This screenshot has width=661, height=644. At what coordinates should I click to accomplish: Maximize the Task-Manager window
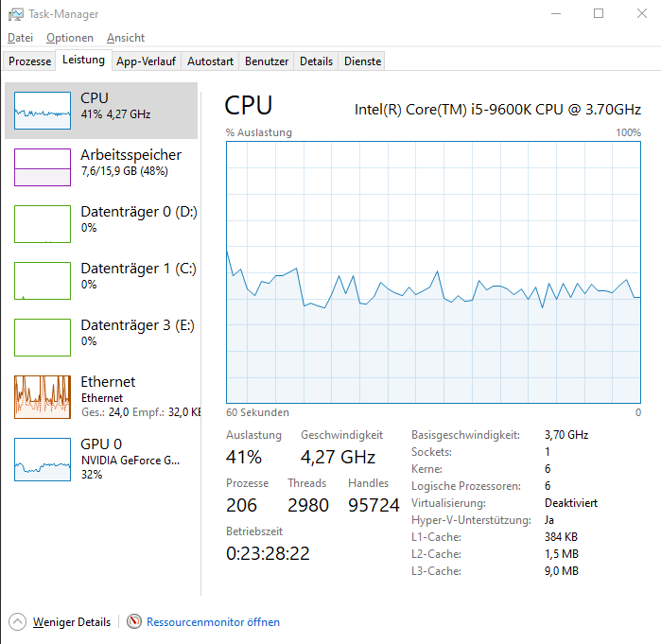click(x=599, y=14)
